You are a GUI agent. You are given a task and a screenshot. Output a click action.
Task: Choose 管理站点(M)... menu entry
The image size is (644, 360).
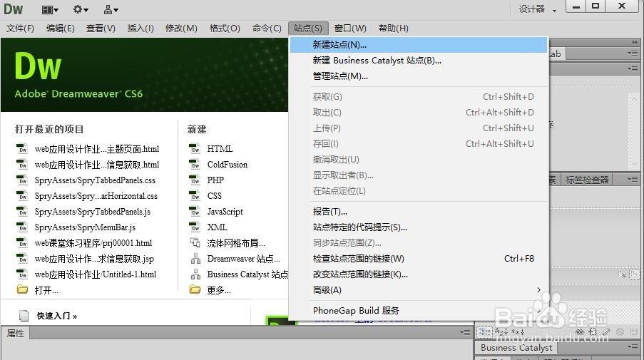click(419, 76)
